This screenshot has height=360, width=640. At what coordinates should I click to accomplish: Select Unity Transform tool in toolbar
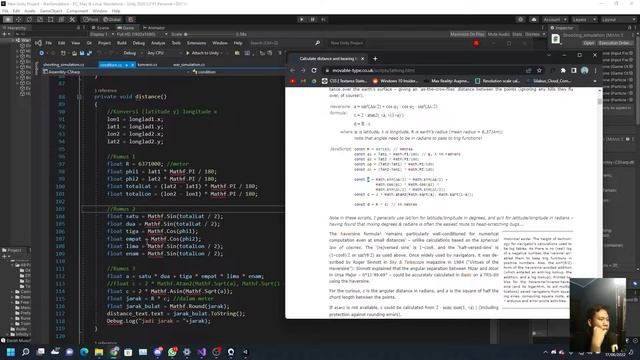point(61,19)
